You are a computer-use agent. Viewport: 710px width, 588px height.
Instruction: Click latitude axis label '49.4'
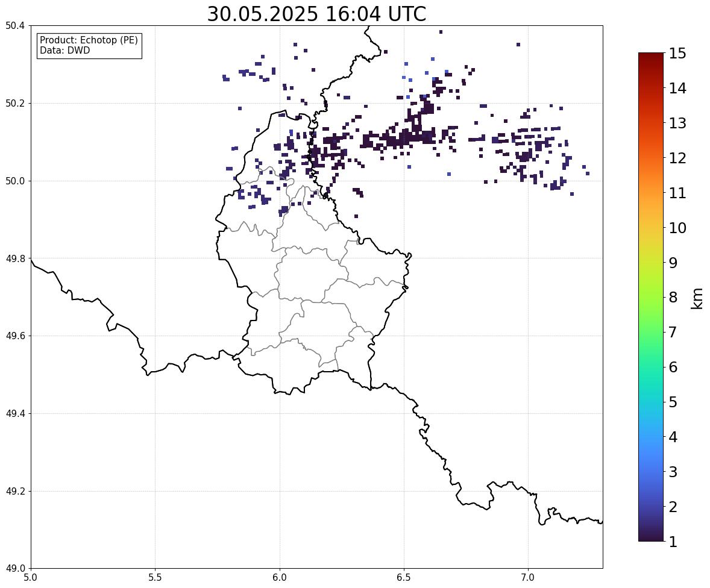14,414
